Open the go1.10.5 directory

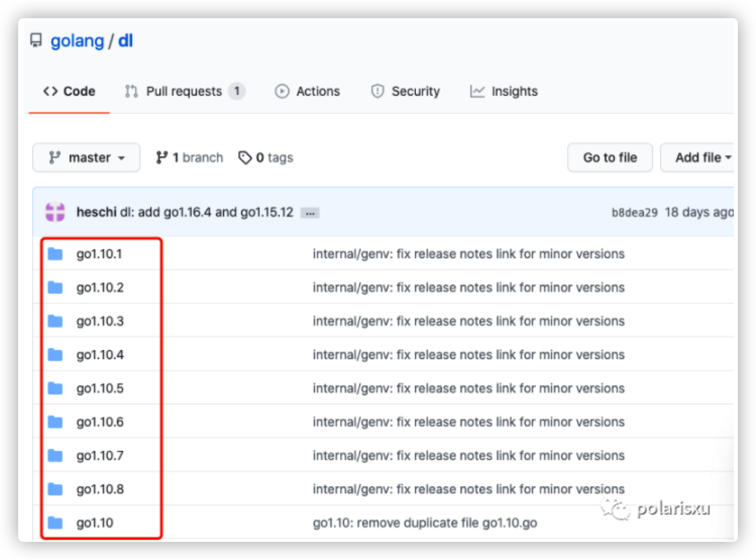coord(100,388)
